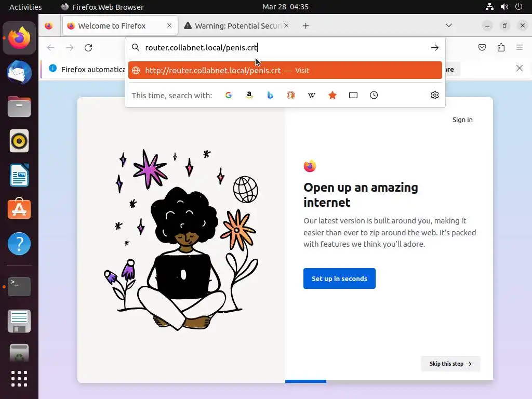Click Skip this step button
The image size is (532, 399).
point(450,364)
